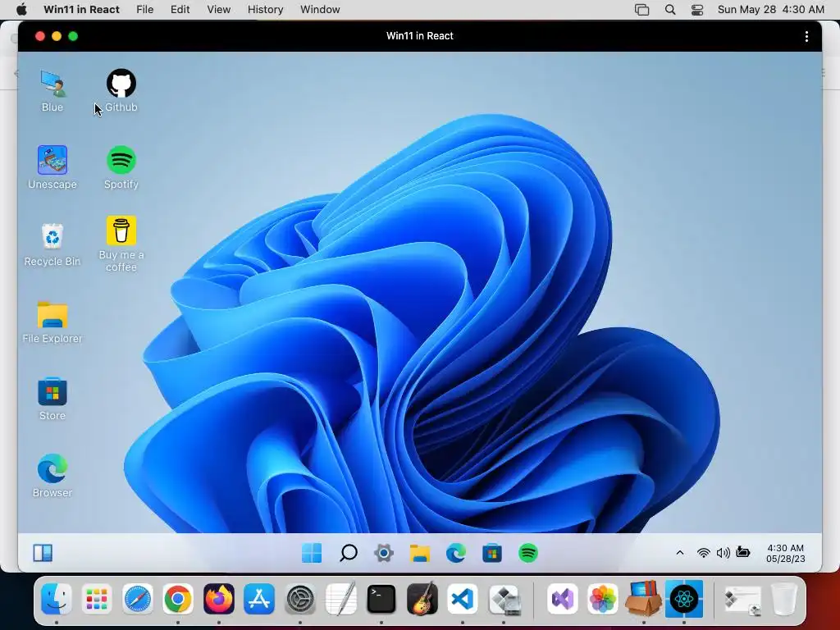Open App Store in the Dock
This screenshot has height=630, width=840.
[x=259, y=598]
